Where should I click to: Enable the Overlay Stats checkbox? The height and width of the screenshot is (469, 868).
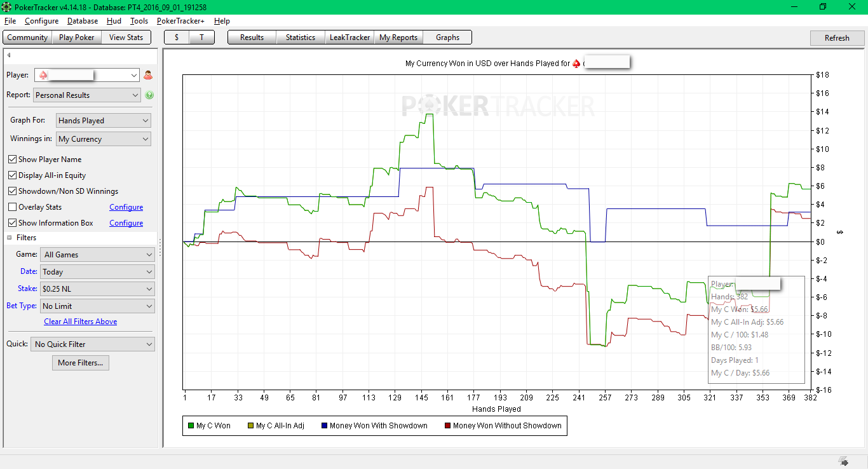point(13,207)
